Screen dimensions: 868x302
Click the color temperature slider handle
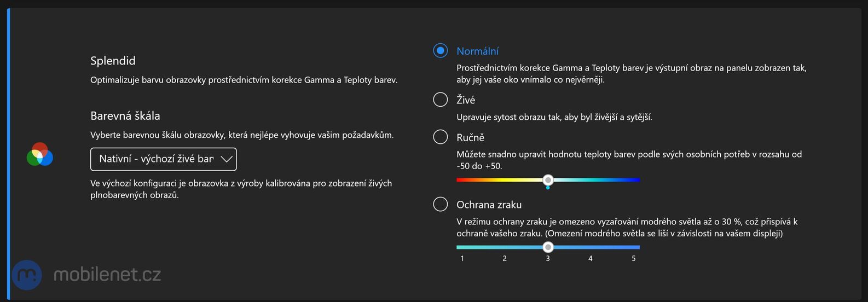click(x=548, y=180)
